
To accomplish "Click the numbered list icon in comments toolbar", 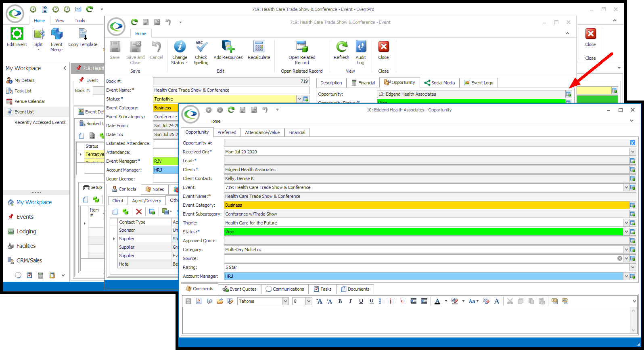I will point(393,301).
